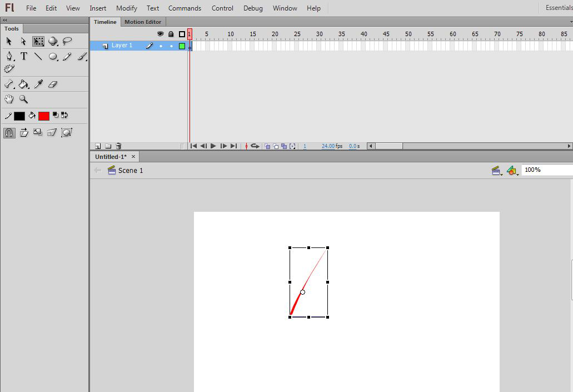
Task: Select the Text tool
Action: (x=24, y=56)
